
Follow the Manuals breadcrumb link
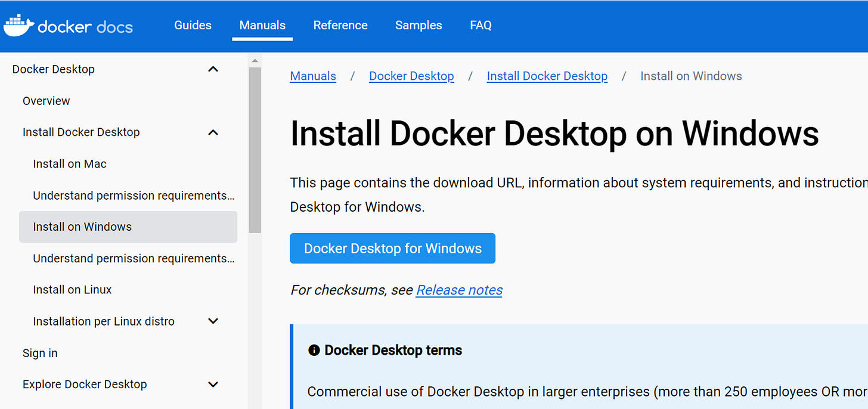click(313, 76)
